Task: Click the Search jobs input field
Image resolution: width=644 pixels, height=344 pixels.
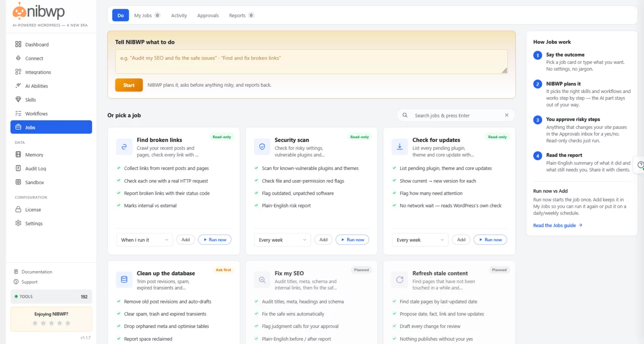Action: (455, 116)
